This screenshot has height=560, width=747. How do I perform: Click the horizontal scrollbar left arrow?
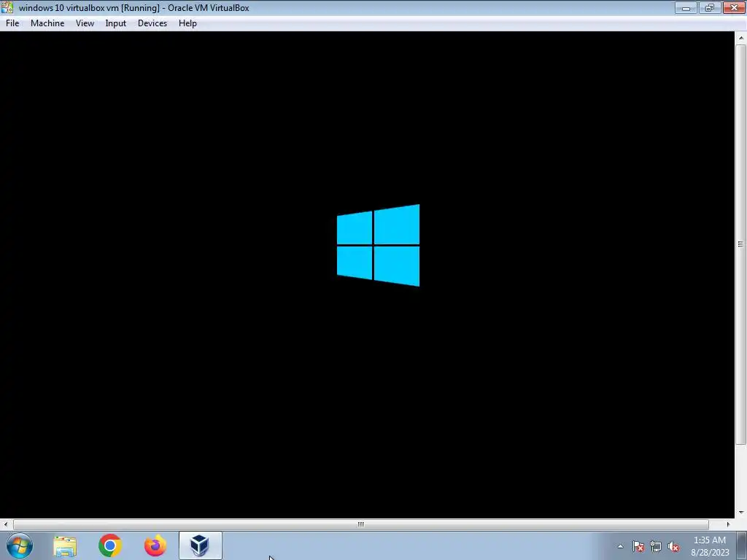6,524
